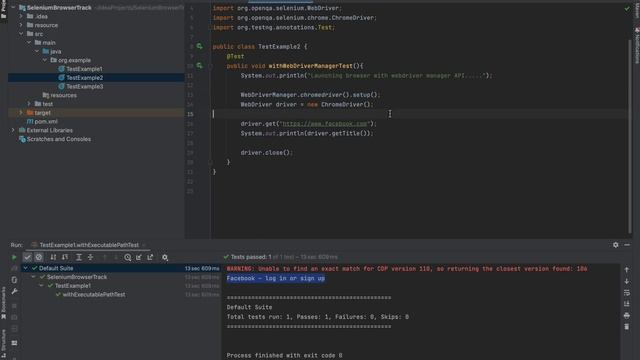Import tests from file icon
The width and height of the screenshot is (640, 360).
139,257
